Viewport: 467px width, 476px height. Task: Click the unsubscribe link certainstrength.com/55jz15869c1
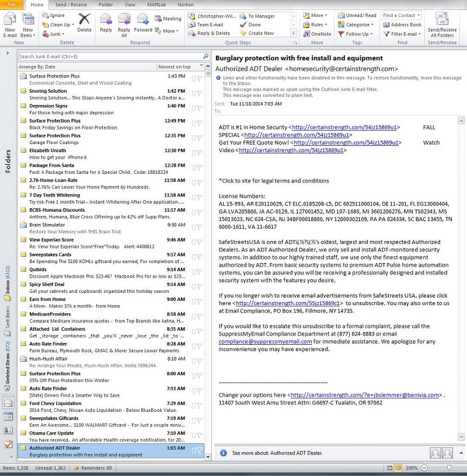pos(287,303)
